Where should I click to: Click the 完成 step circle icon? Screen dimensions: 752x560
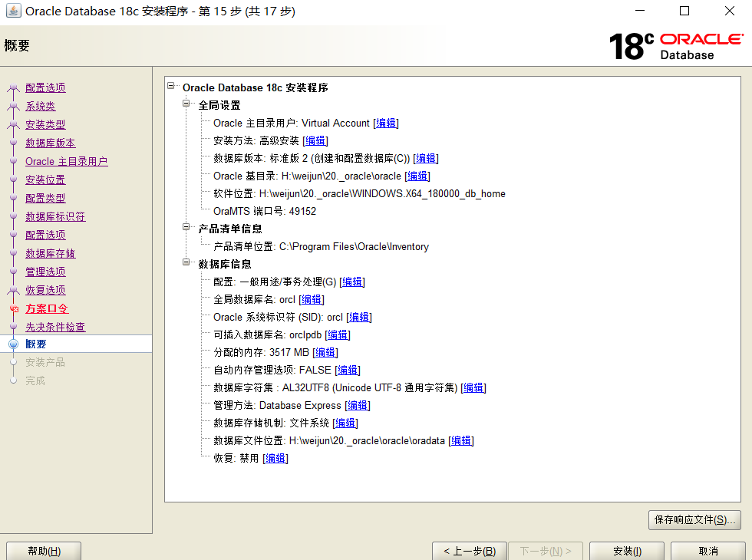point(14,380)
